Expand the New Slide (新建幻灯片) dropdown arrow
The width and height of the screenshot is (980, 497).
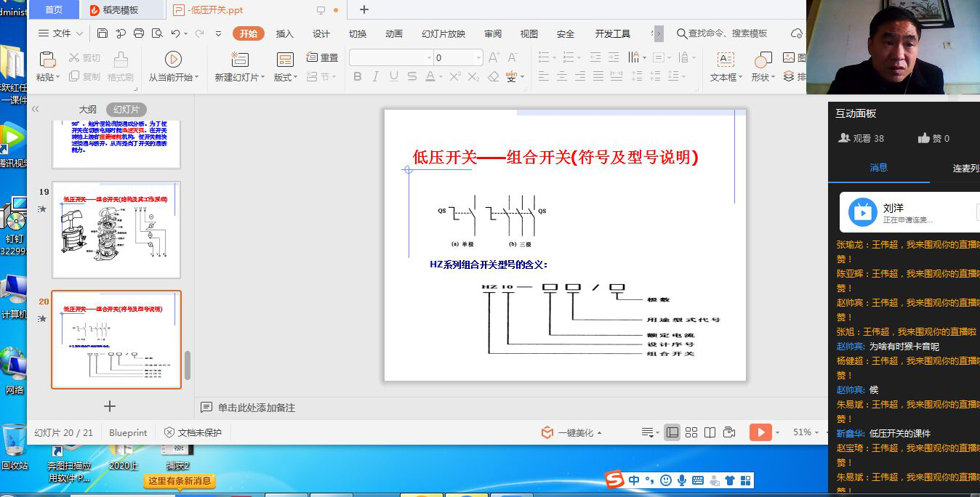[x=263, y=77]
